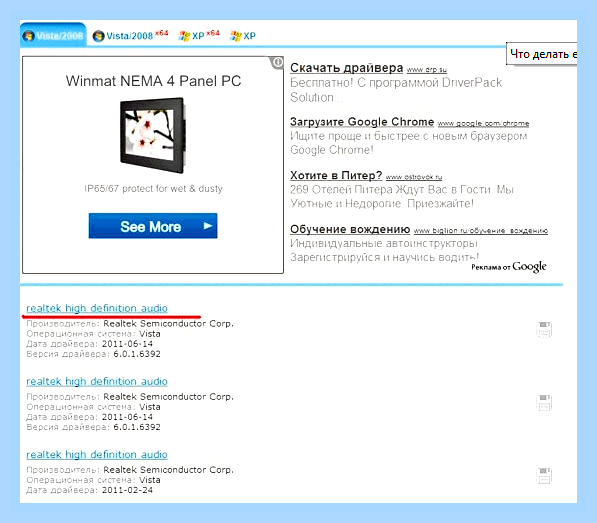Click the Vista orb icon in the Vista/2008 tab
597x523 pixels.
click(29, 36)
